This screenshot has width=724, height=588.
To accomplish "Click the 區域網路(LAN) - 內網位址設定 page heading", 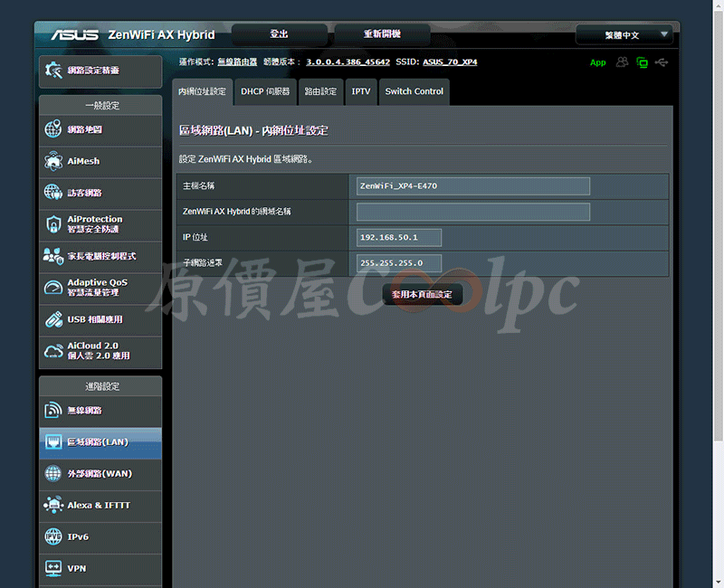I will coord(253,130).
